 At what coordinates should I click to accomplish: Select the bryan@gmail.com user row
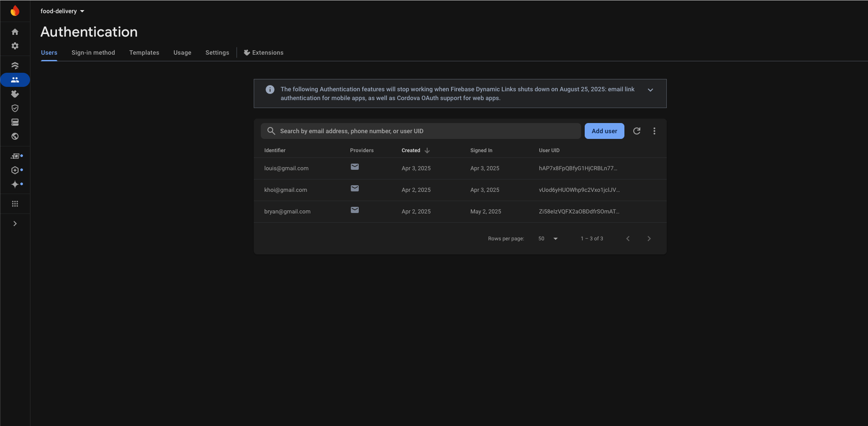460,212
